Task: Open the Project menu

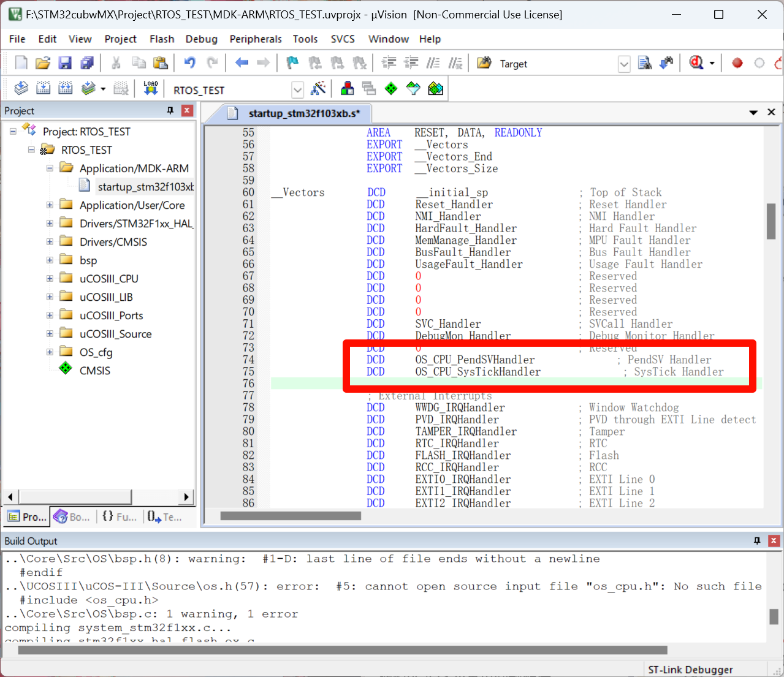Action: 120,39
